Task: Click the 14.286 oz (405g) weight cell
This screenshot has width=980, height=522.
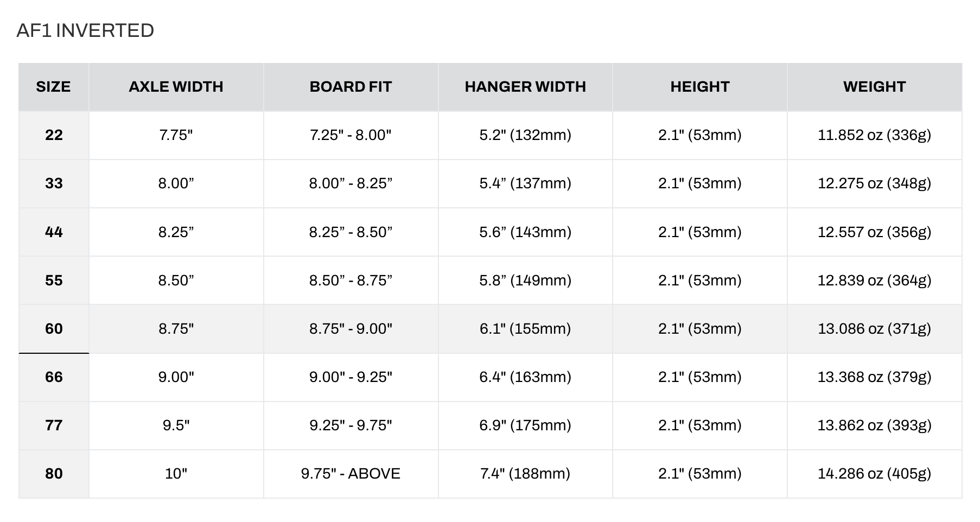Action: pyautogui.click(x=875, y=474)
